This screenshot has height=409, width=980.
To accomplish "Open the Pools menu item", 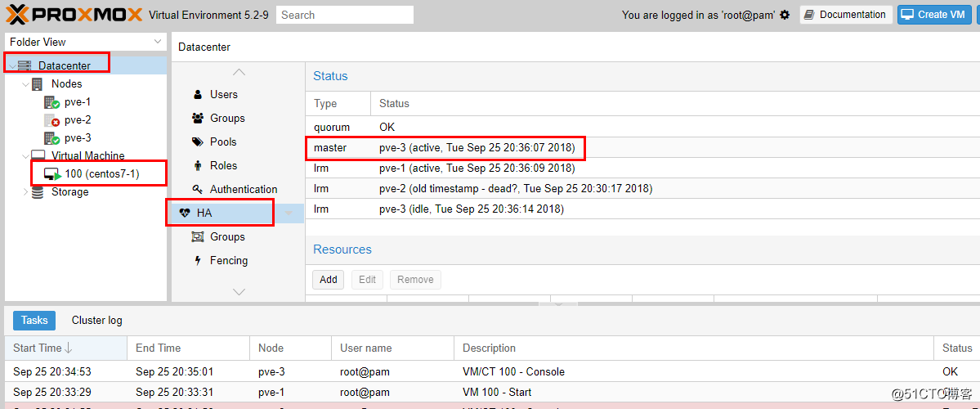I will [x=223, y=142].
